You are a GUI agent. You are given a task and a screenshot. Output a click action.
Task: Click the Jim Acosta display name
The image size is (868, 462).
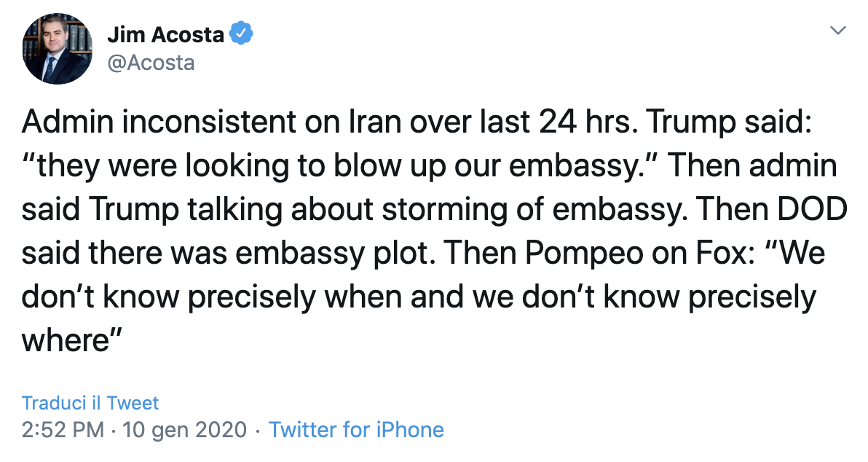pyautogui.click(x=165, y=34)
